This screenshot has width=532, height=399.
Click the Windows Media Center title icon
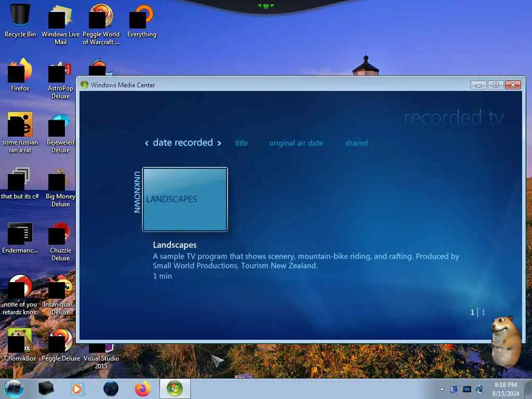coord(85,85)
